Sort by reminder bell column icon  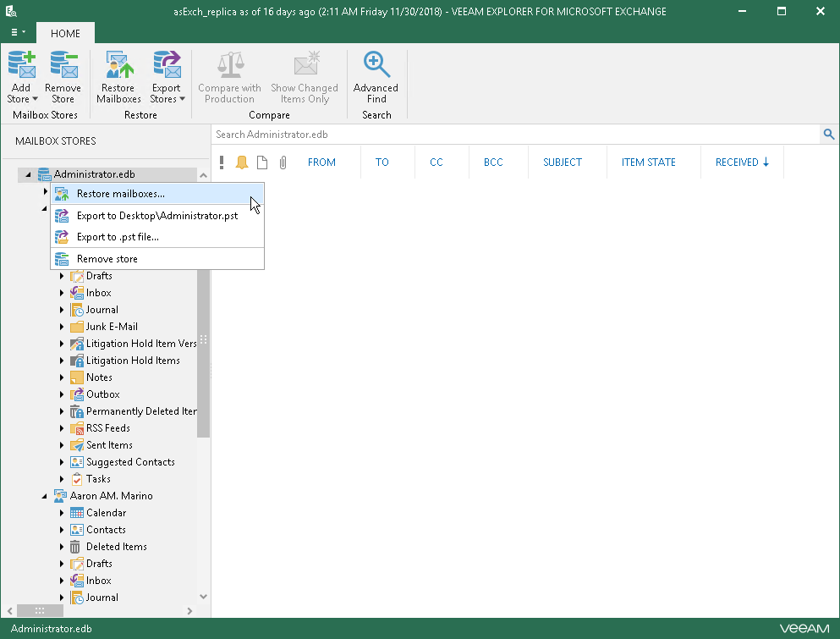pyautogui.click(x=242, y=162)
